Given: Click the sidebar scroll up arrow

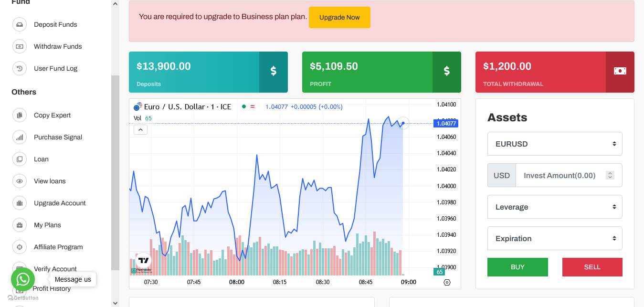Looking at the screenshot, I should [115, 4].
